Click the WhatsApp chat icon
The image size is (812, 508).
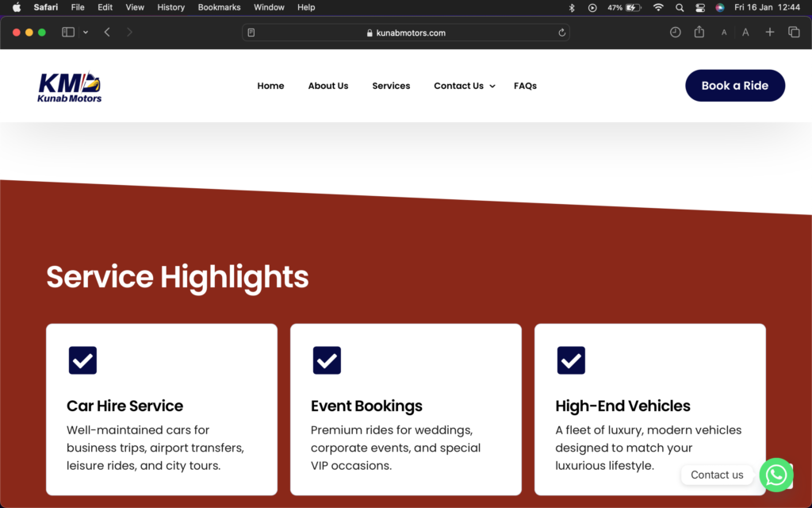coord(776,475)
